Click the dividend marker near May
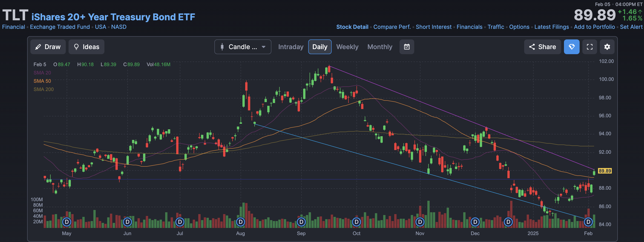Viewport: 644px width, 242px height. coord(67,222)
